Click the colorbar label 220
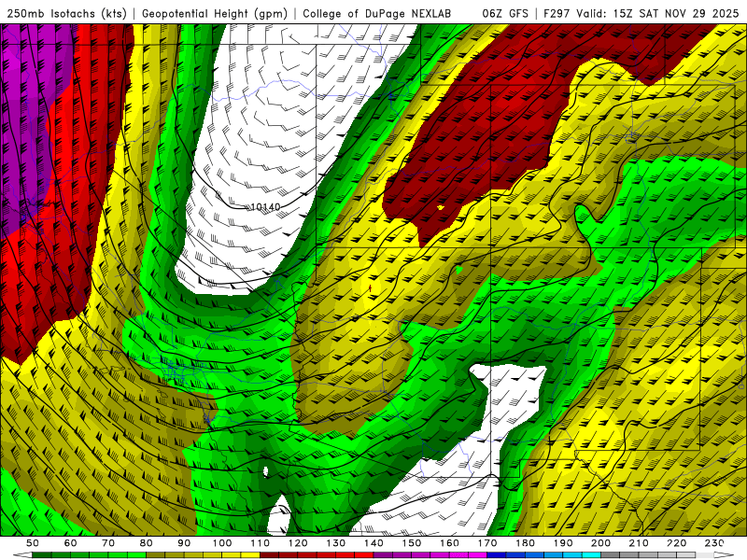The image size is (747, 560). 676,543
